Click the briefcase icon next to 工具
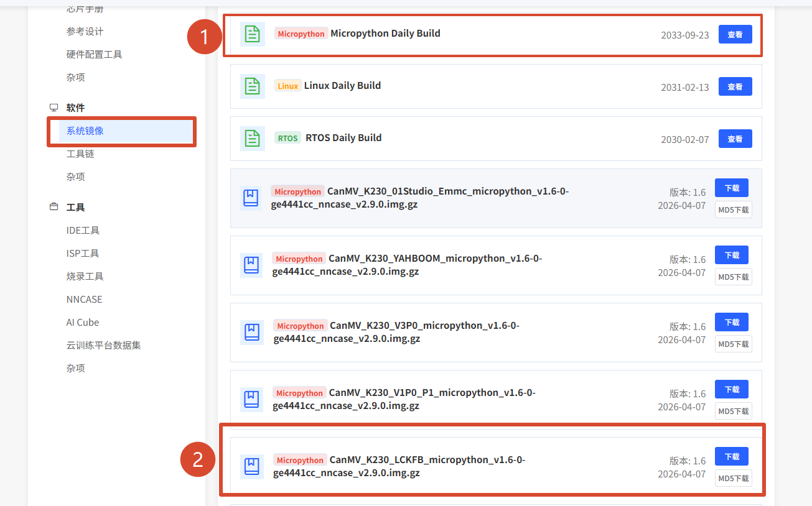 (54, 207)
